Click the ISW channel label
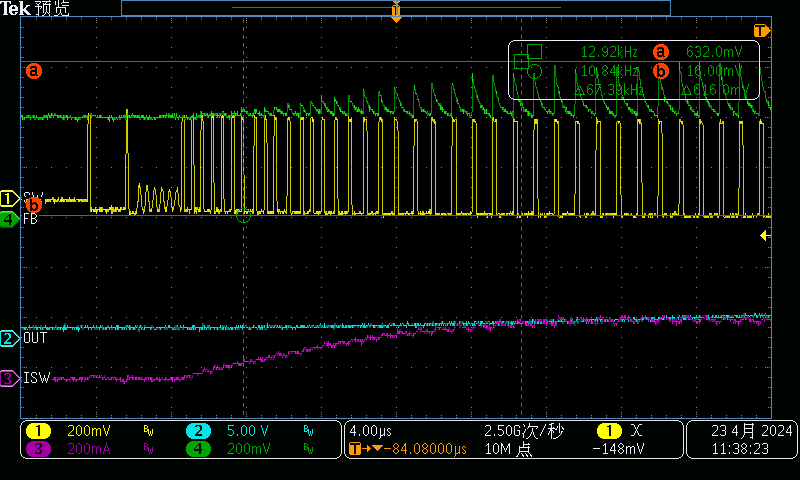Screen dimensions: 800x480 [37, 378]
